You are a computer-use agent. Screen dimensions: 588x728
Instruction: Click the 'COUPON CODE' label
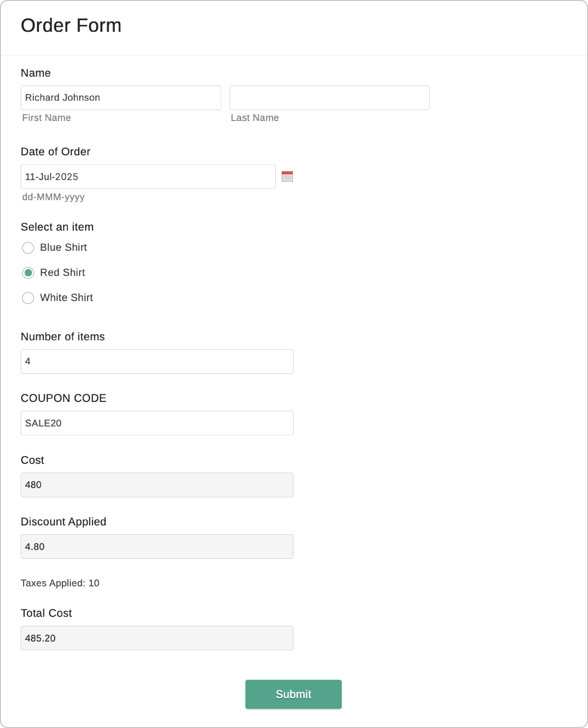tap(64, 398)
